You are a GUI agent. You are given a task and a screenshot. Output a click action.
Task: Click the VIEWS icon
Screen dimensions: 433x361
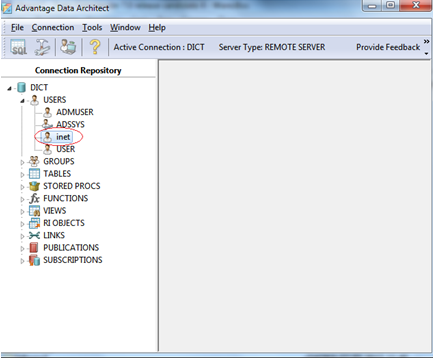click(34, 211)
